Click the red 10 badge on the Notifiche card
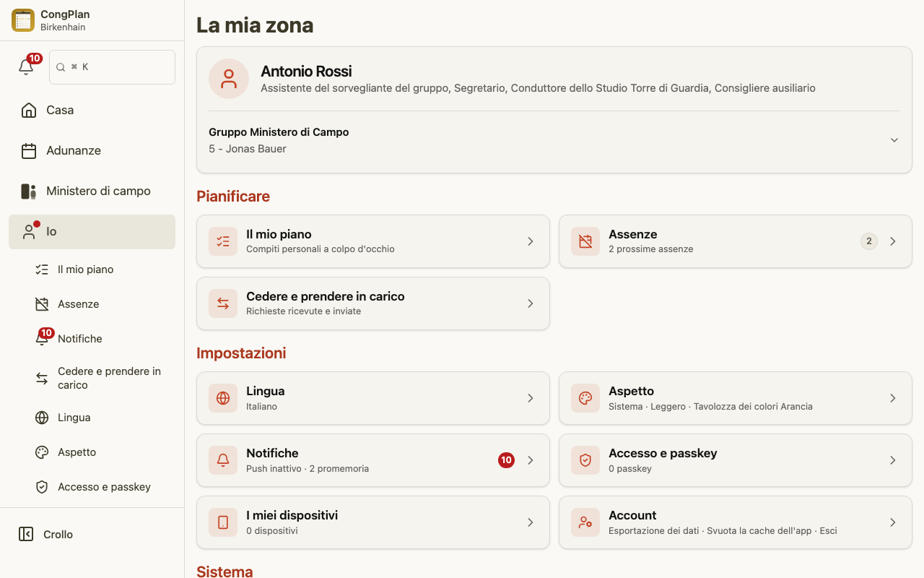 (x=506, y=460)
